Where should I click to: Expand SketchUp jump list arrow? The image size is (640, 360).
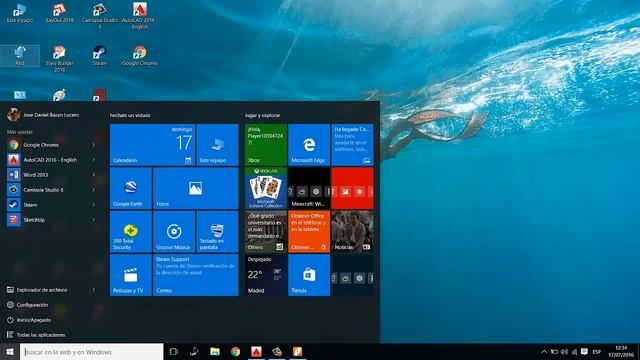coord(93,220)
